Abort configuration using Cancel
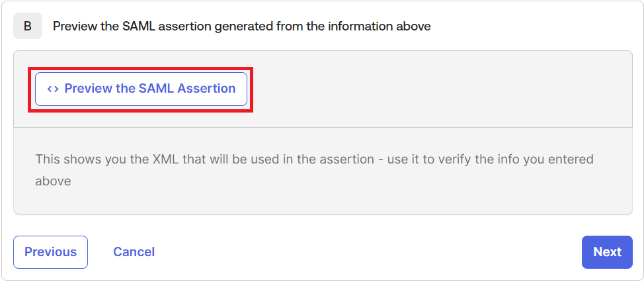This screenshot has height=282, width=644. (x=134, y=252)
